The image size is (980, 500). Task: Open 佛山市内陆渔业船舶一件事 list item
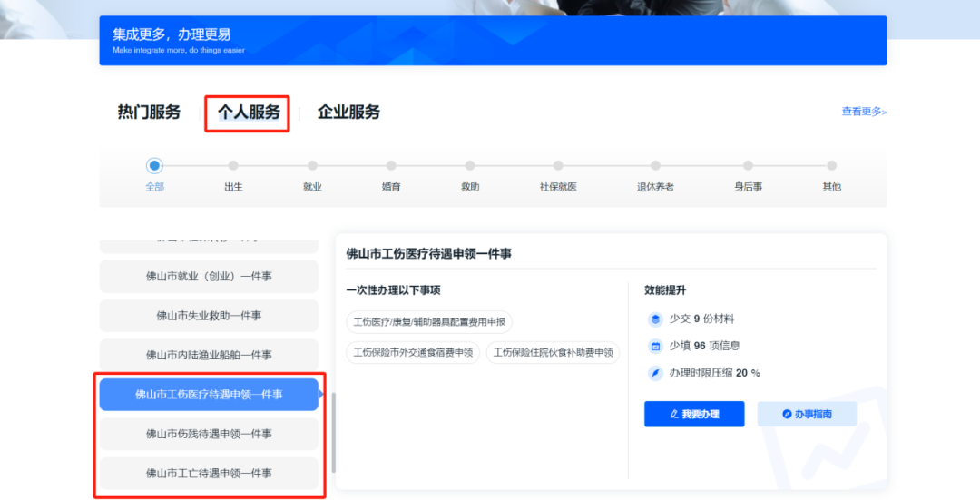[209, 355]
